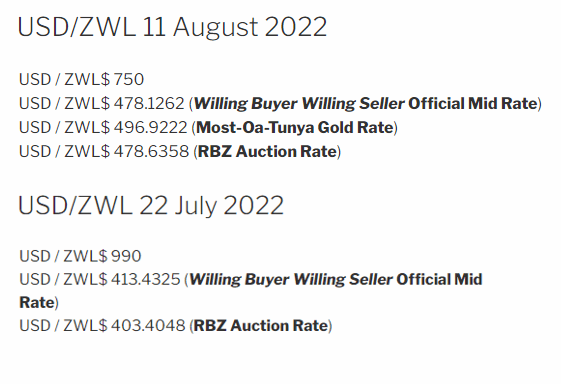561x384 pixels.
Task: Click the word July in second heading
Action: tap(196, 207)
